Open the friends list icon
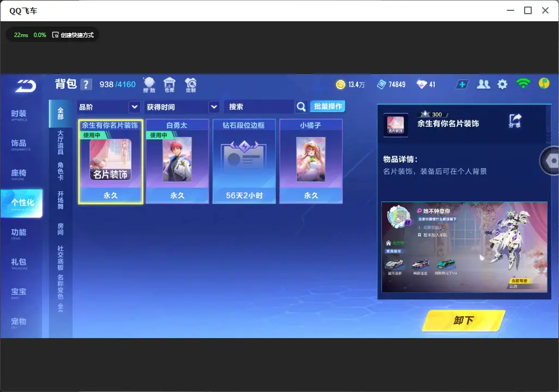Screen dimensions: 559x392 (483, 84)
